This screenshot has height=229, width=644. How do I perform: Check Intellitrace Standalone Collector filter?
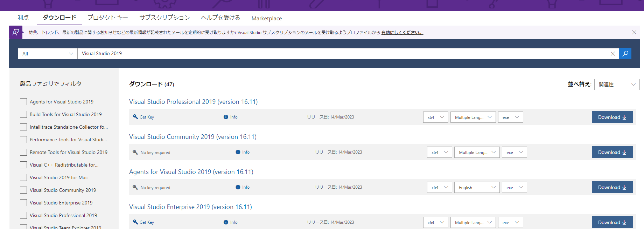(23, 127)
